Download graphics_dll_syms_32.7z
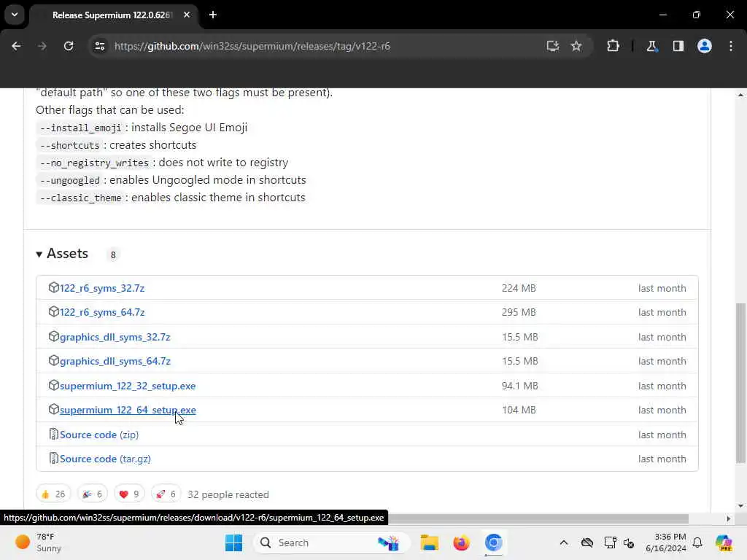This screenshot has height=560, width=747. pos(115,337)
